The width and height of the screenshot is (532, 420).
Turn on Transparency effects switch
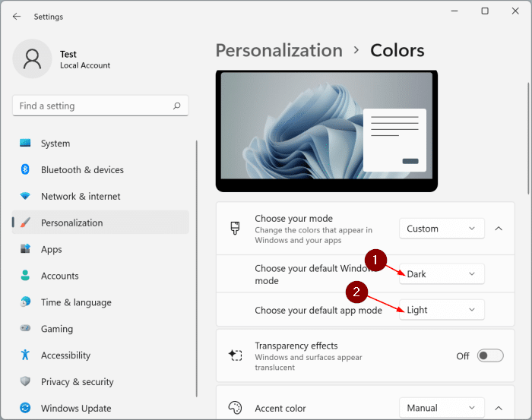coord(490,355)
